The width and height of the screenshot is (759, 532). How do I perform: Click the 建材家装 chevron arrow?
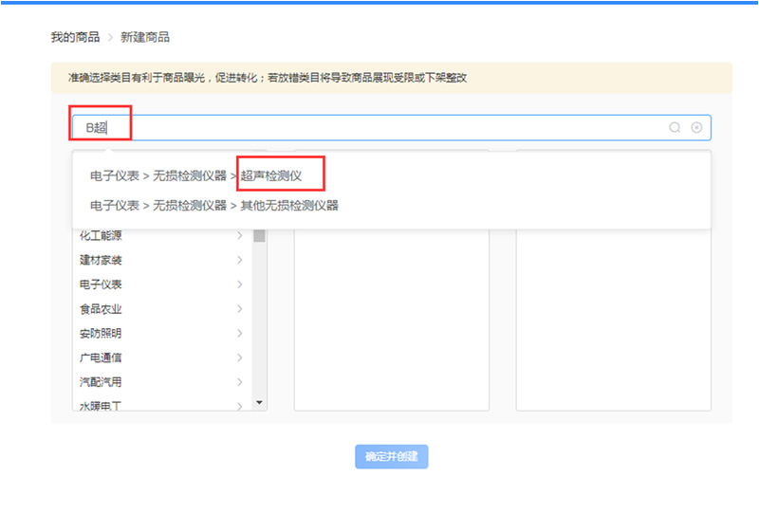pos(239,260)
